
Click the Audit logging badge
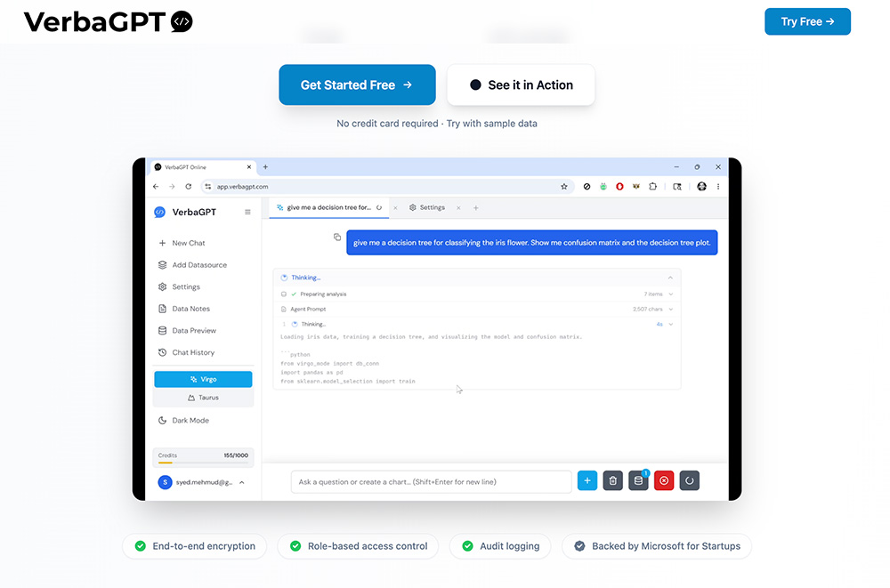[x=500, y=546]
